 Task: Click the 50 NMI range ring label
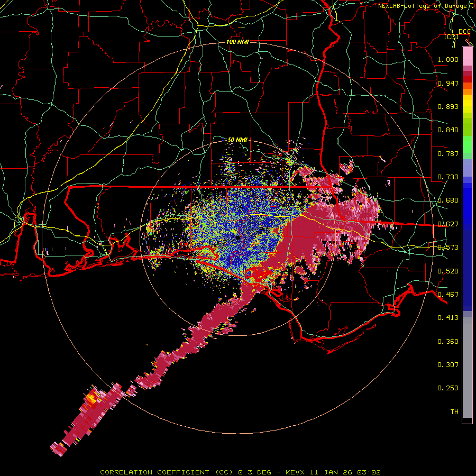(237, 140)
